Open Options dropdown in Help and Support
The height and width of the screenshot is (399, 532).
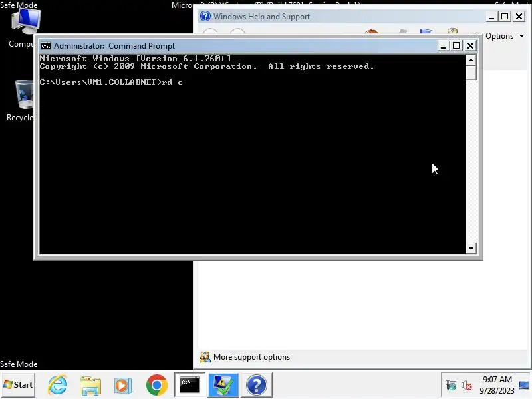(504, 36)
